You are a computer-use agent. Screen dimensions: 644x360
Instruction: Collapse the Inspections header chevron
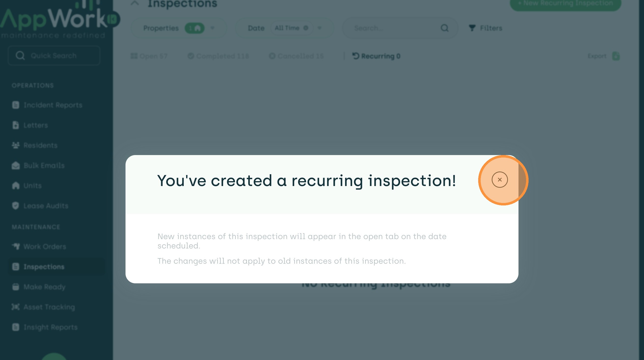point(135,3)
